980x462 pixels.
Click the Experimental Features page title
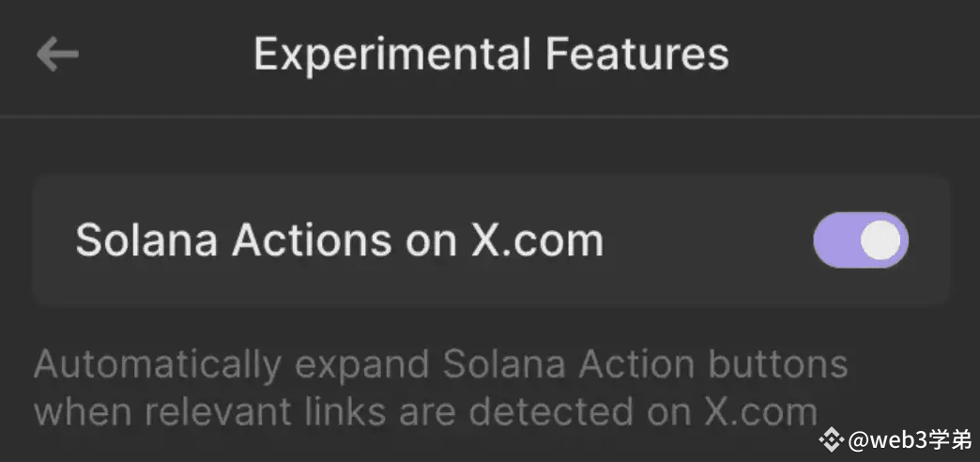[491, 55]
